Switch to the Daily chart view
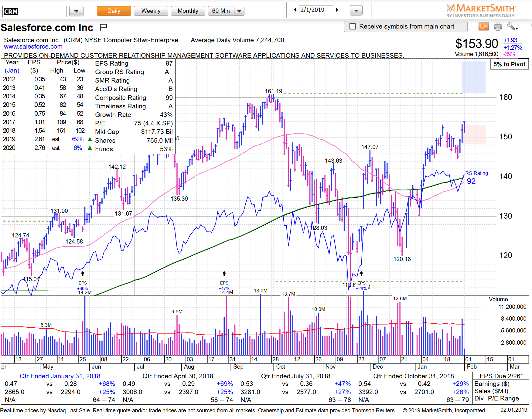 click(114, 11)
